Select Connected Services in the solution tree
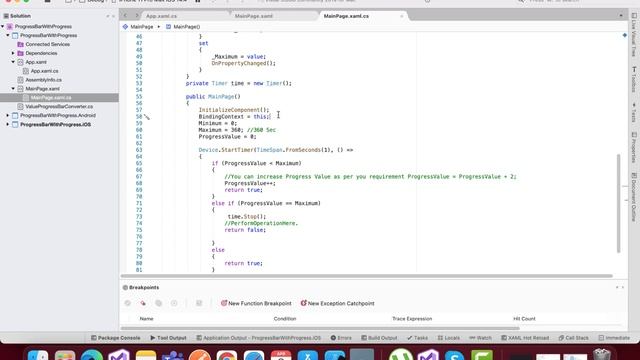Image resolution: width=640 pixels, height=360 pixels. pyautogui.click(x=47, y=44)
